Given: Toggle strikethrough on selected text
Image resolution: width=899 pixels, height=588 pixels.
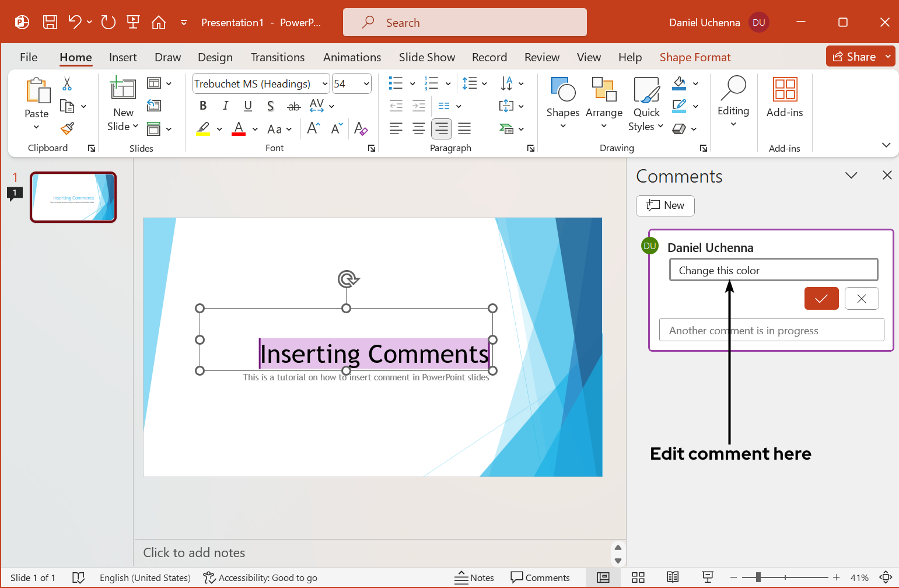Looking at the screenshot, I should [x=293, y=106].
